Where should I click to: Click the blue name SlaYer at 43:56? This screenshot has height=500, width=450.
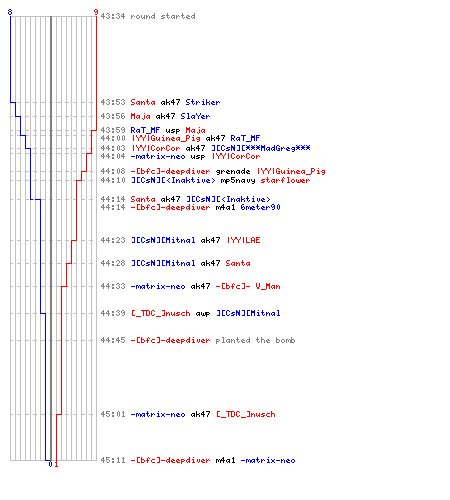(195, 116)
